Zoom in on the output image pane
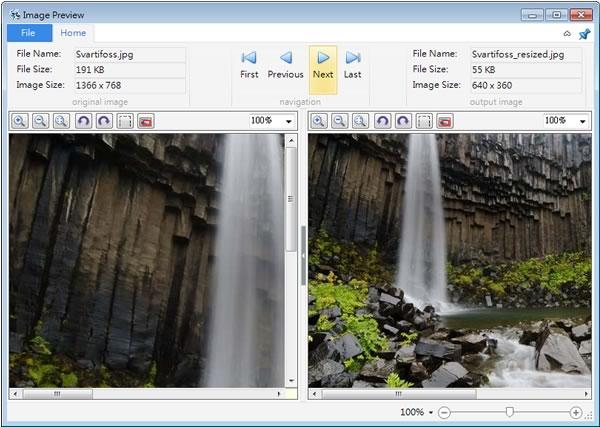600x427 pixels. click(319, 121)
